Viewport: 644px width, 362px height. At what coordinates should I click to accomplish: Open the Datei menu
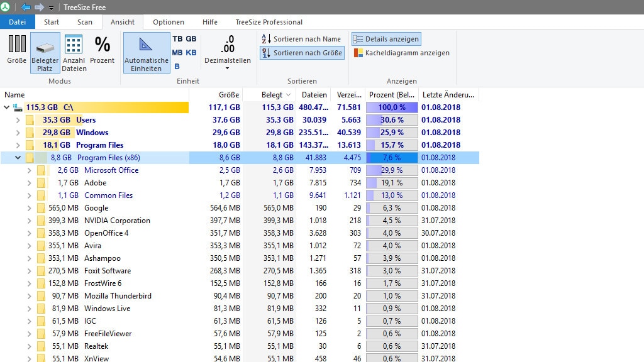click(x=17, y=22)
